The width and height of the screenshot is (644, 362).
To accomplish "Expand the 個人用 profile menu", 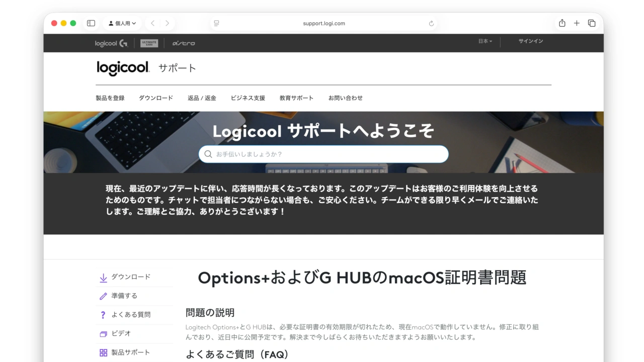I will click(x=122, y=23).
